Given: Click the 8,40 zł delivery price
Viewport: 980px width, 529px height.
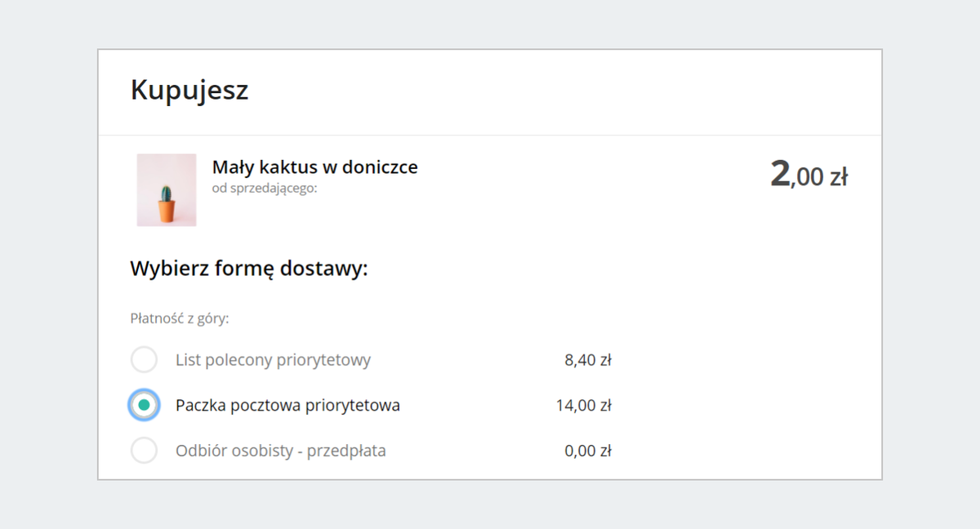Looking at the screenshot, I should (588, 360).
